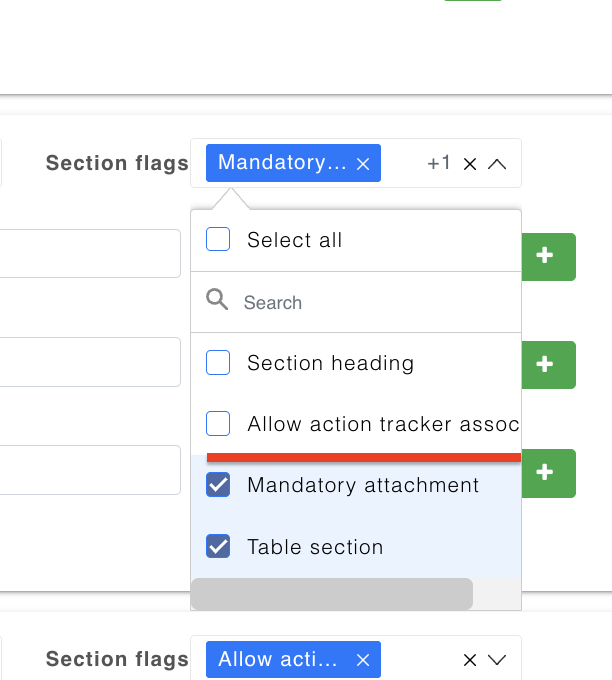This screenshot has width=612, height=680.
Task: Expand the lower Section flags dropdown
Action: (497, 660)
